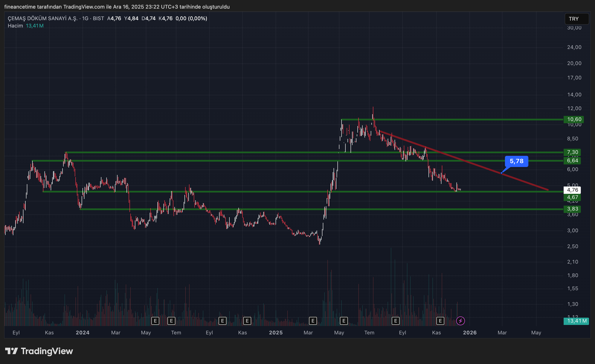Click the 3,83 support level label

572,209
